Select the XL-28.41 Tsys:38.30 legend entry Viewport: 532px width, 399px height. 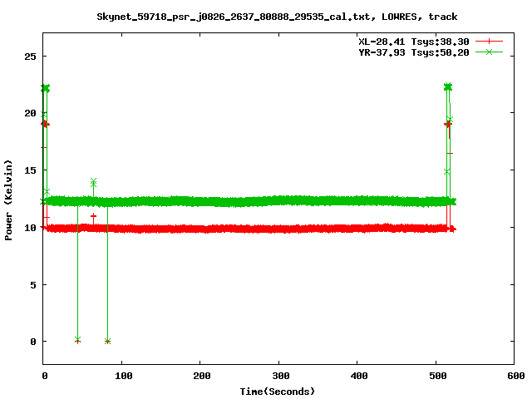point(414,42)
